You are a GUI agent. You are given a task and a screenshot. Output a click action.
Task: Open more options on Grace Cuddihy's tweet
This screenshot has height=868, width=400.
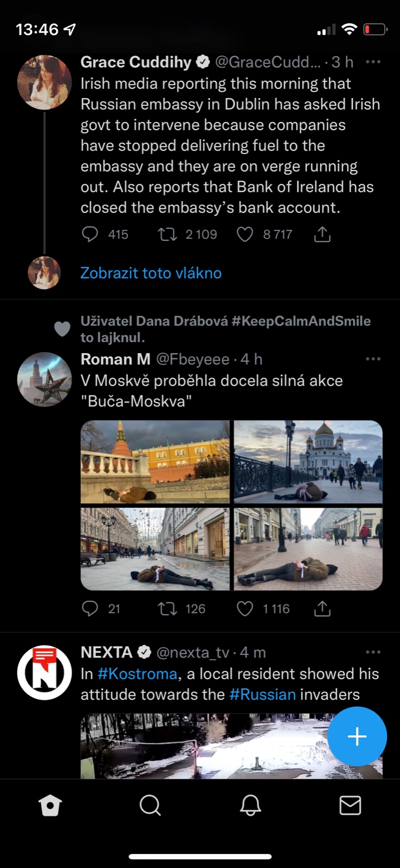373,62
